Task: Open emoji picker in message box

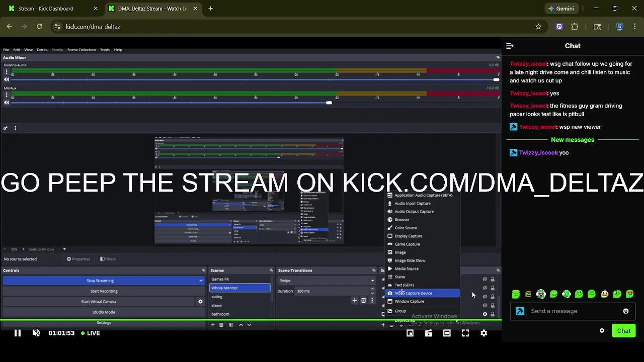Action: (x=626, y=311)
